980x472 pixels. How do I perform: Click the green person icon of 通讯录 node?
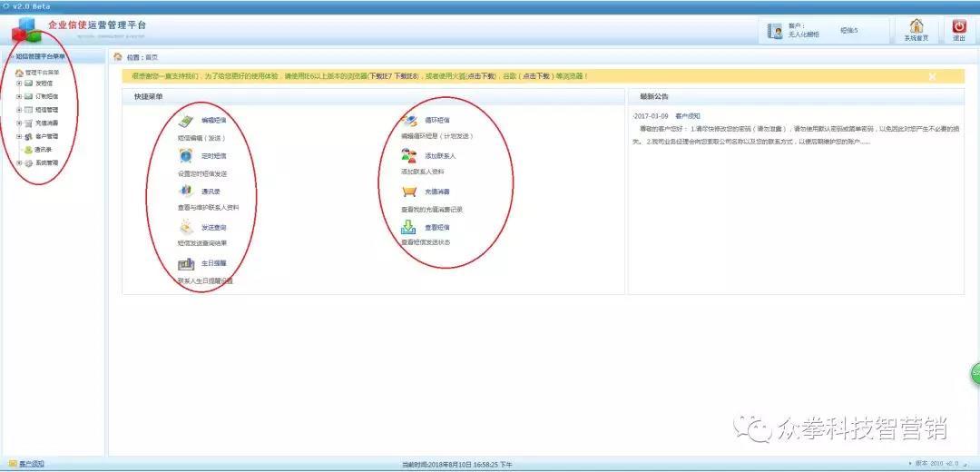[x=29, y=150]
